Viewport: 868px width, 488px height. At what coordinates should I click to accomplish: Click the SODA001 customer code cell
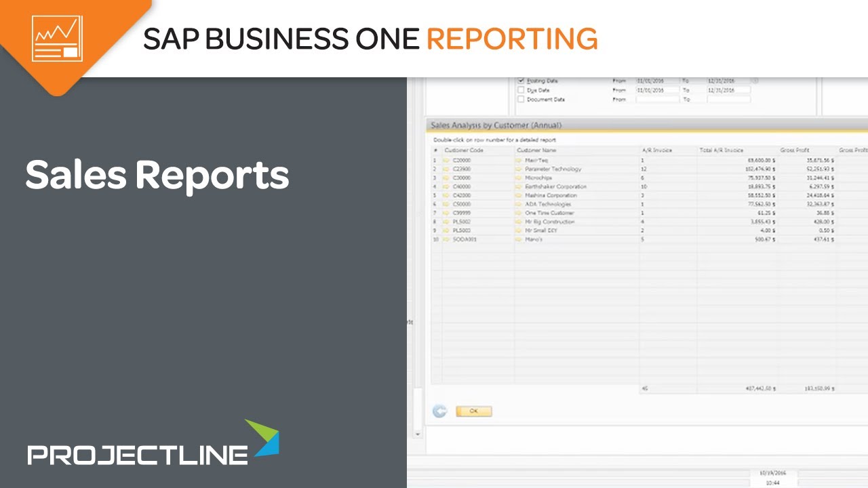point(477,240)
